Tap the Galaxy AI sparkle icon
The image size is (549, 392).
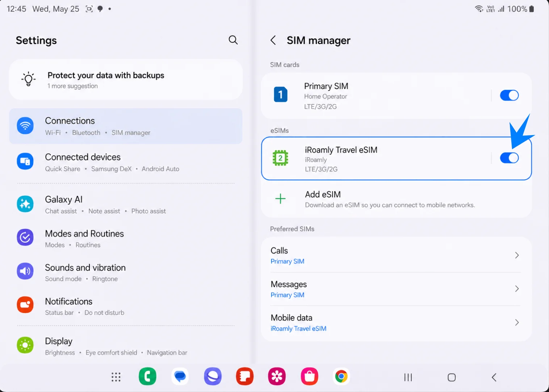coord(25,204)
